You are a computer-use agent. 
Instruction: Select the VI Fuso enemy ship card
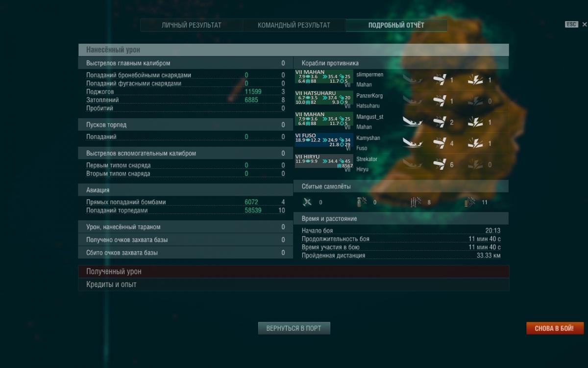point(324,143)
